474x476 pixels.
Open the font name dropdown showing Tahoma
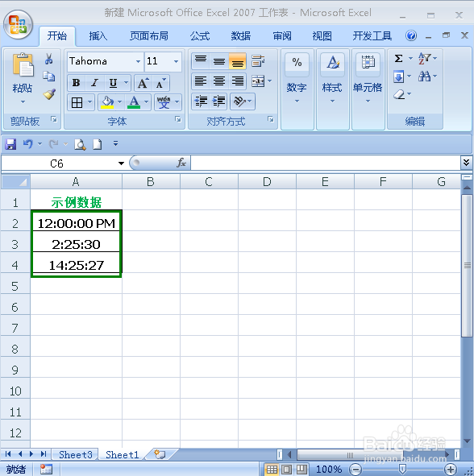pyautogui.click(x=139, y=61)
